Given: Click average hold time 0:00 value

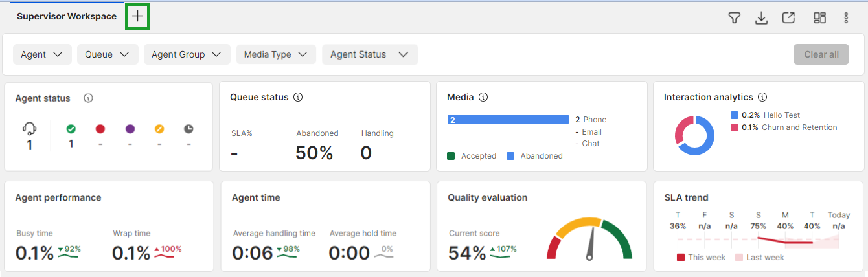Looking at the screenshot, I should coord(349,253).
